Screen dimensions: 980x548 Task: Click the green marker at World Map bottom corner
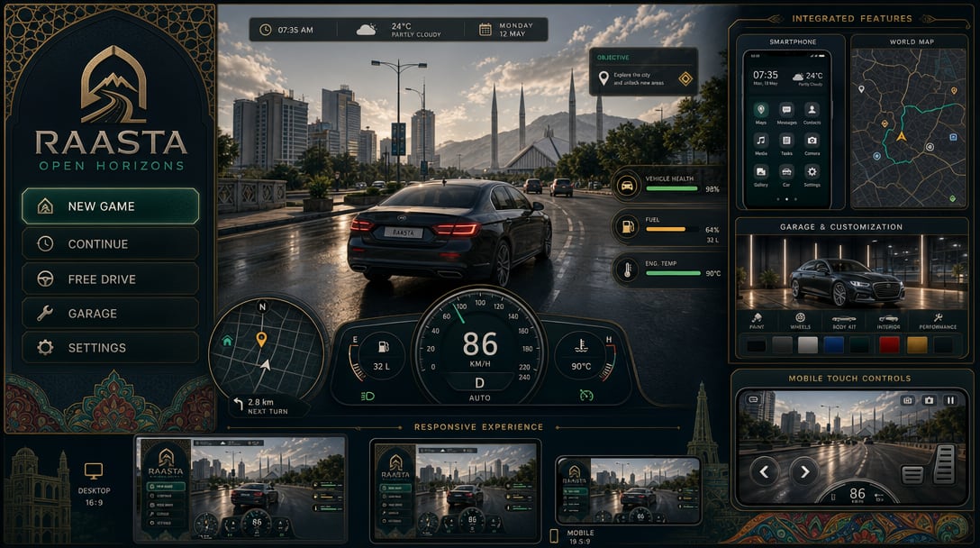(952, 198)
